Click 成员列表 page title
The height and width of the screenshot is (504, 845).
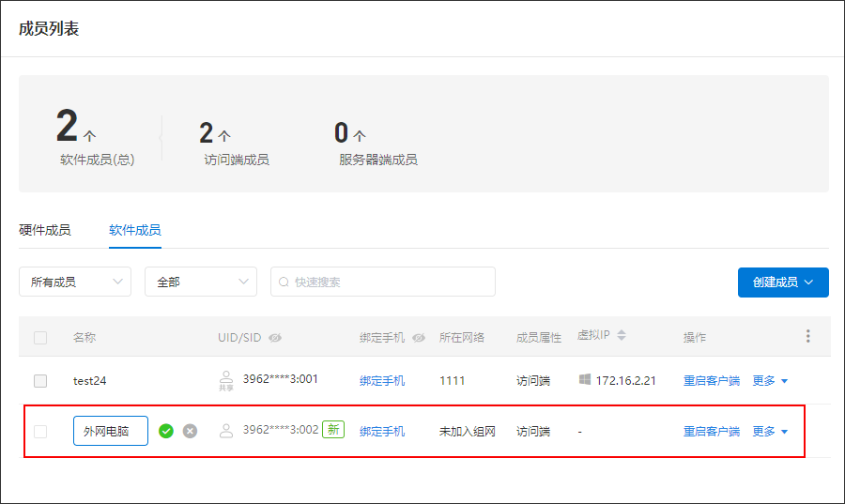click(x=49, y=28)
